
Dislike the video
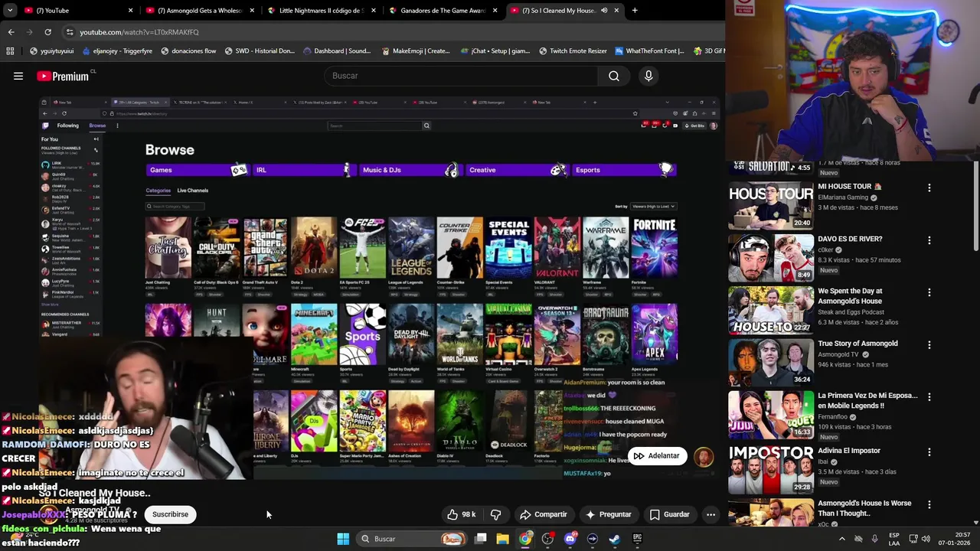495,514
